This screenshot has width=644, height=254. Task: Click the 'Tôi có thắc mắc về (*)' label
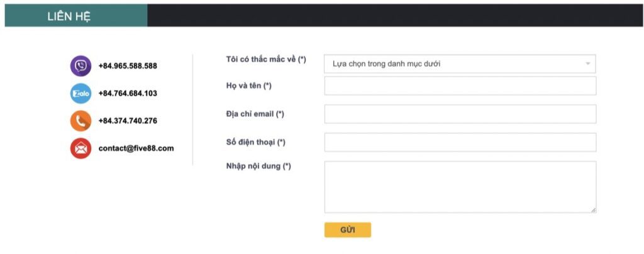[266, 60]
